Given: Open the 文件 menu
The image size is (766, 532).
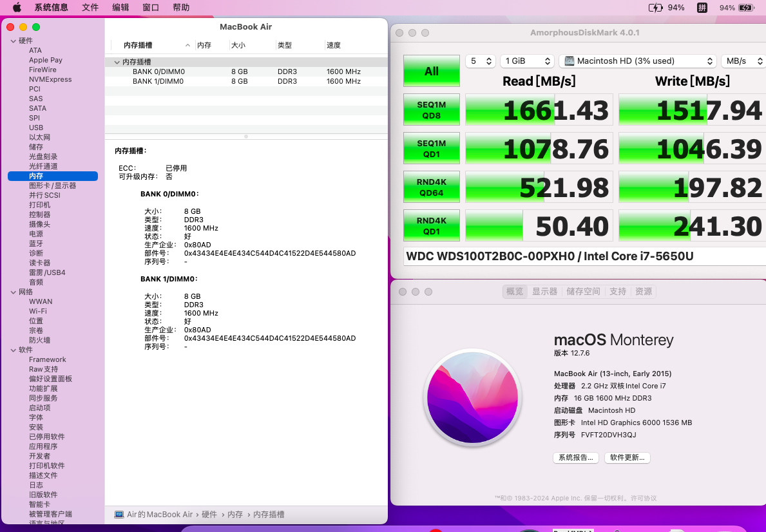Looking at the screenshot, I should [90, 7].
